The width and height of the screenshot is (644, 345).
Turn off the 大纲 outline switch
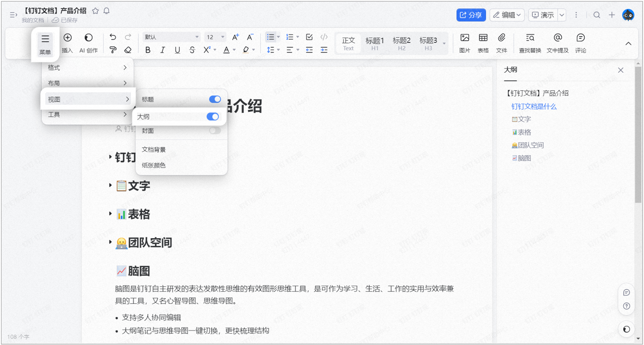(213, 117)
